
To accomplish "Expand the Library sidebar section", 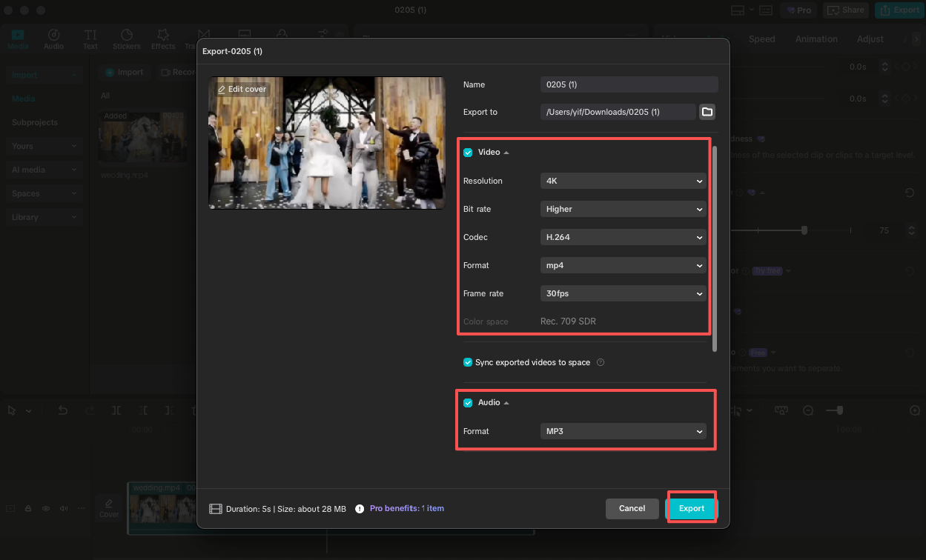I will tap(44, 217).
